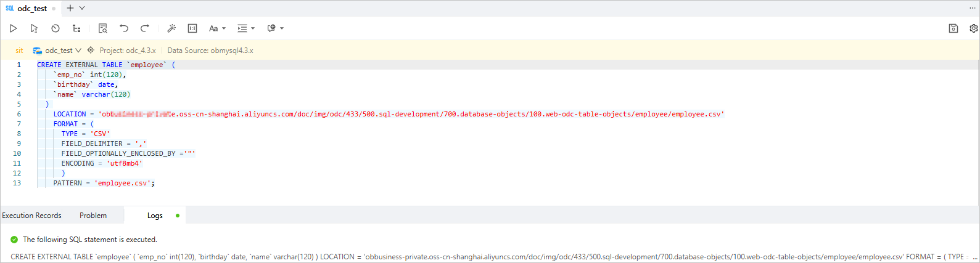The width and height of the screenshot is (980, 263).
Task: Save the SQL script
Action: pyautogui.click(x=953, y=28)
